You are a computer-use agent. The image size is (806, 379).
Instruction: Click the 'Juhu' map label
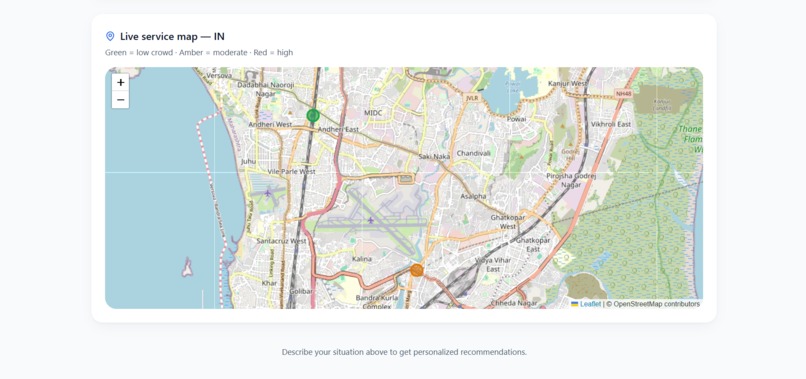pos(248,161)
